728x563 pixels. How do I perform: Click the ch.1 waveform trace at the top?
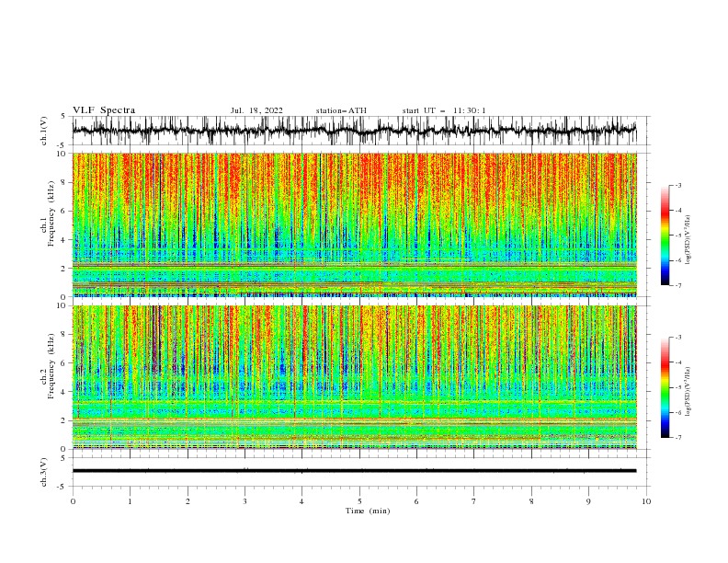pos(354,131)
